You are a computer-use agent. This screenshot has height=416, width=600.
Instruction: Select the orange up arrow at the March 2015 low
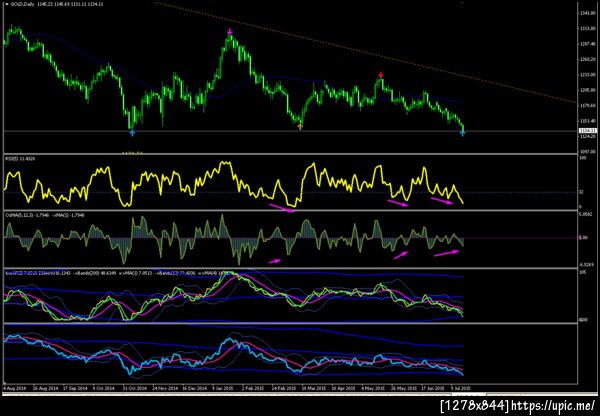(x=300, y=126)
